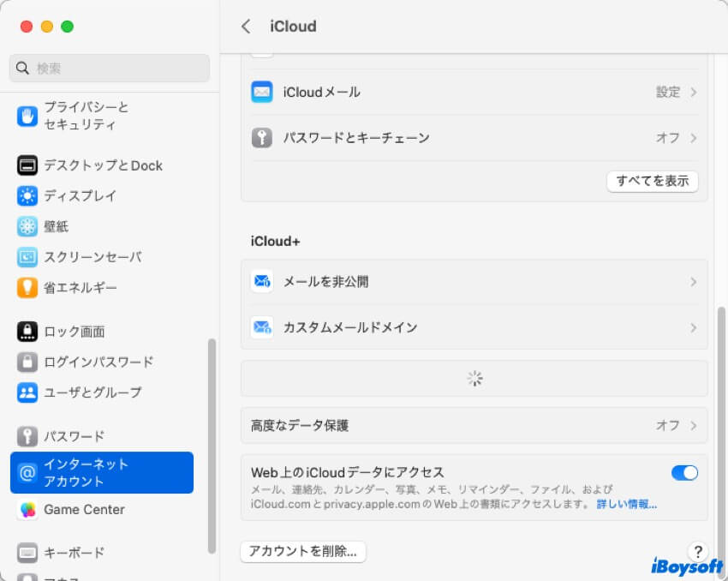Click the パスワードとキーチェーン key icon
The height and width of the screenshot is (581, 728).
(262, 138)
